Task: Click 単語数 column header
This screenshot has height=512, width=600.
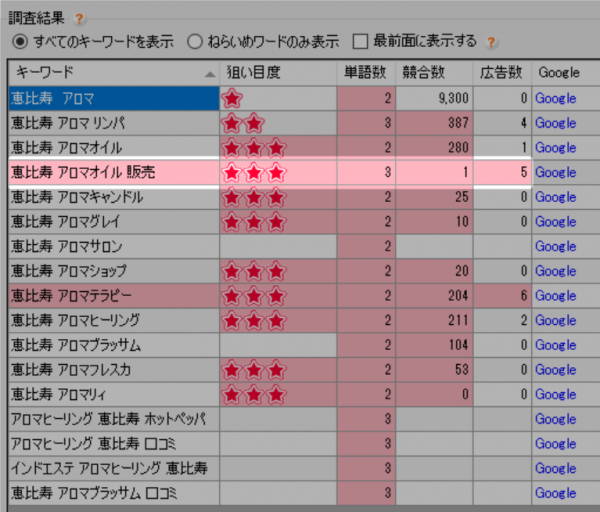Action: pyautogui.click(x=366, y=73)
